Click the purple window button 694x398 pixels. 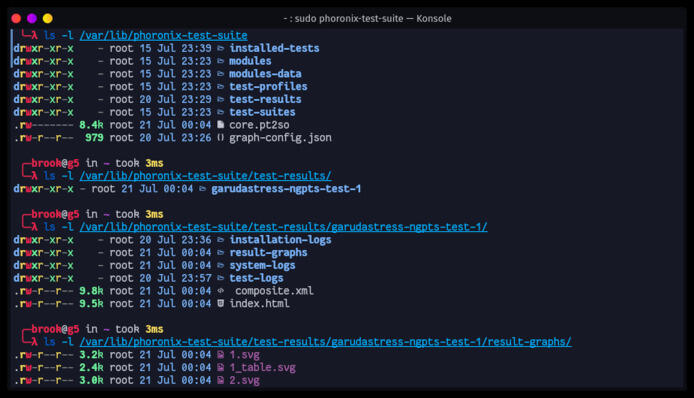click(x=32, y=18)
